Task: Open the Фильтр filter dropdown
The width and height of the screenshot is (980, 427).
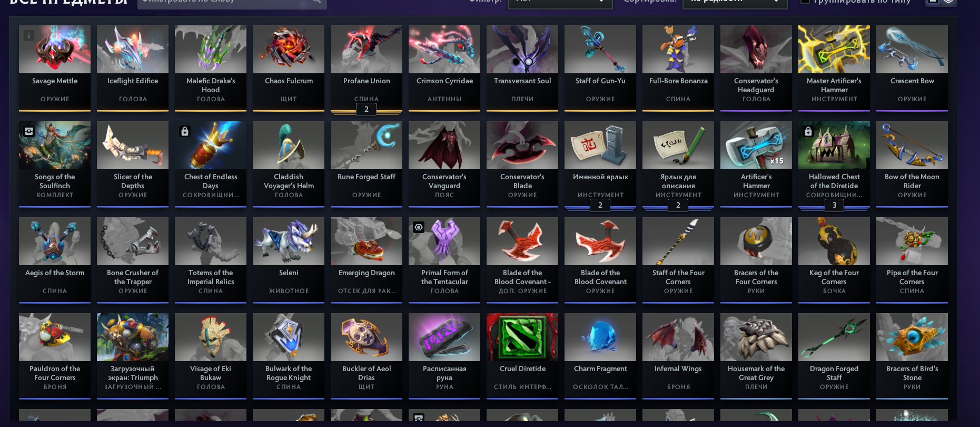Action: click(x=560, y=3)
